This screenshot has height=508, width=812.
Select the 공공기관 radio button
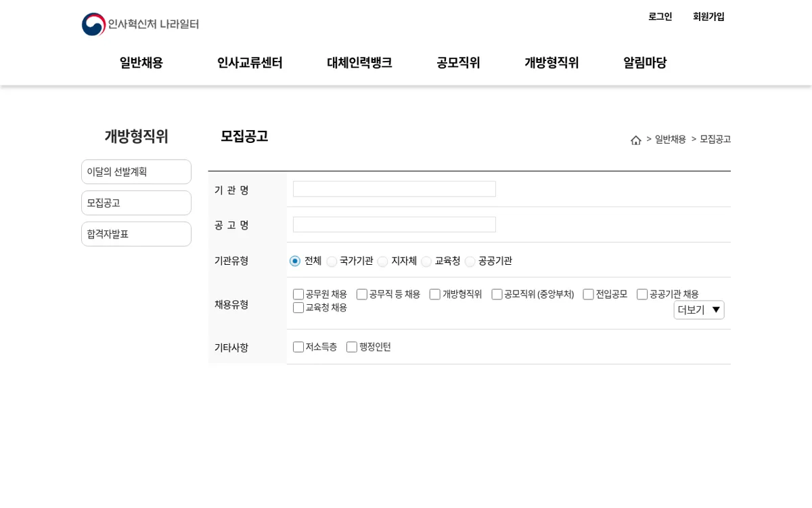point(470,261)
